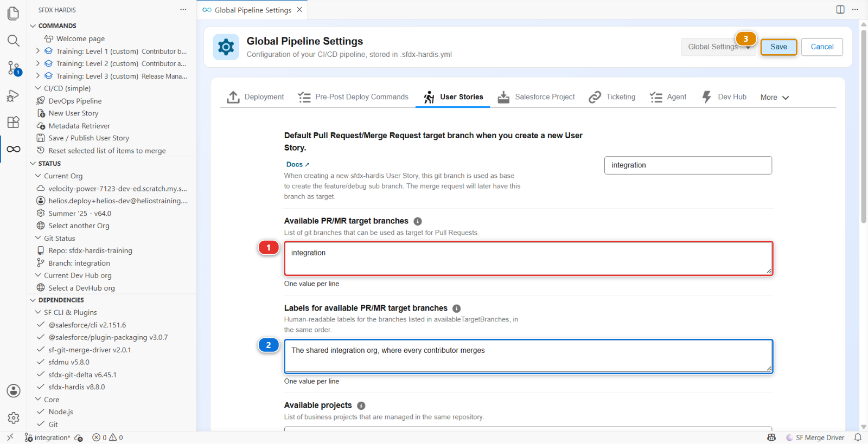The image size is (868, 444).
Task: Collapse the STATUS section
Action: (x=33, y=163)
